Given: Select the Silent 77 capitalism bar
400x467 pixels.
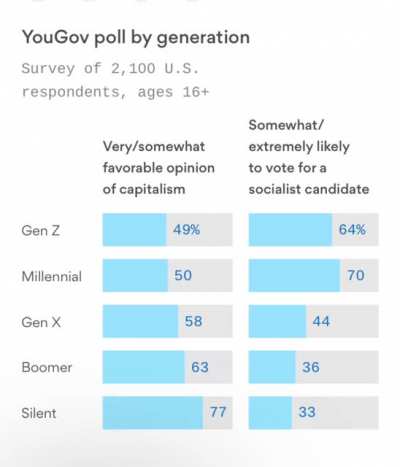Looking at the screenshot, I should [167, 413].
